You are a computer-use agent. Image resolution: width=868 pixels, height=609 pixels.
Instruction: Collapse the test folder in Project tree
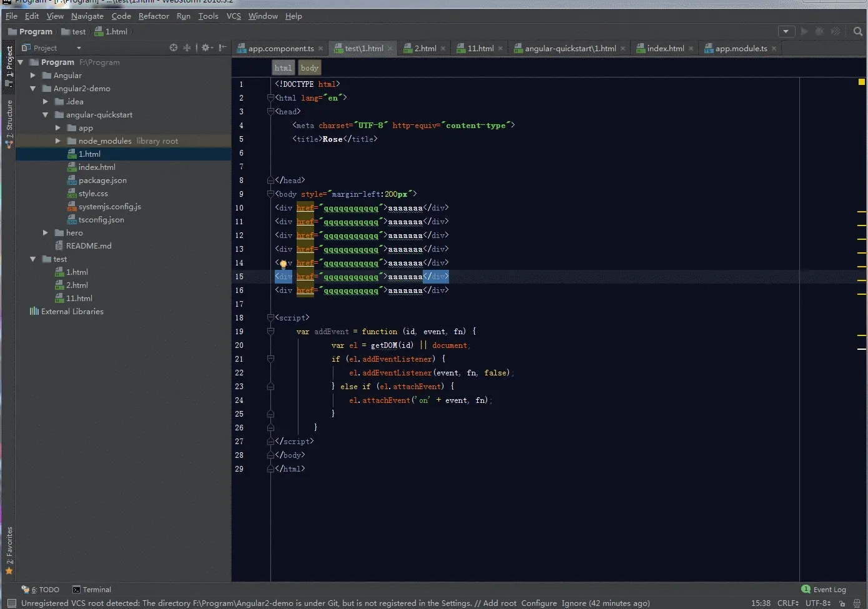click(33, 259)
